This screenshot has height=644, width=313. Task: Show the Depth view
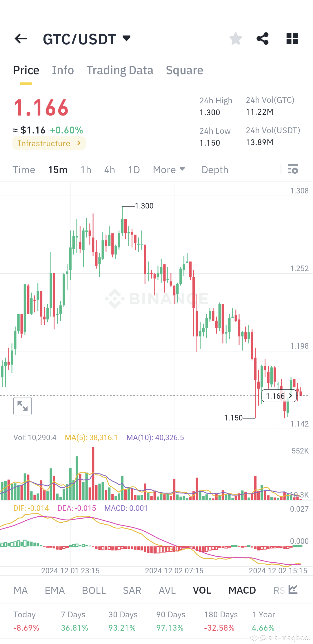[214, 170]
